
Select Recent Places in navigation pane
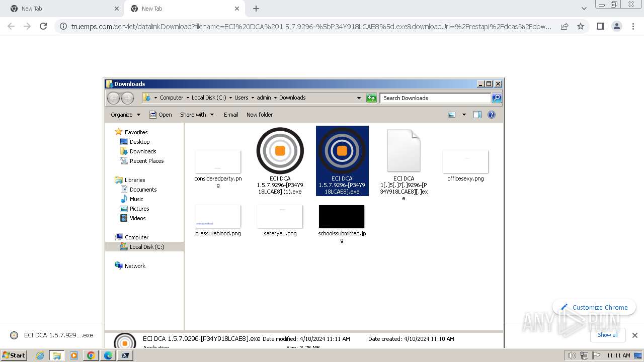(x=142, y=161)
